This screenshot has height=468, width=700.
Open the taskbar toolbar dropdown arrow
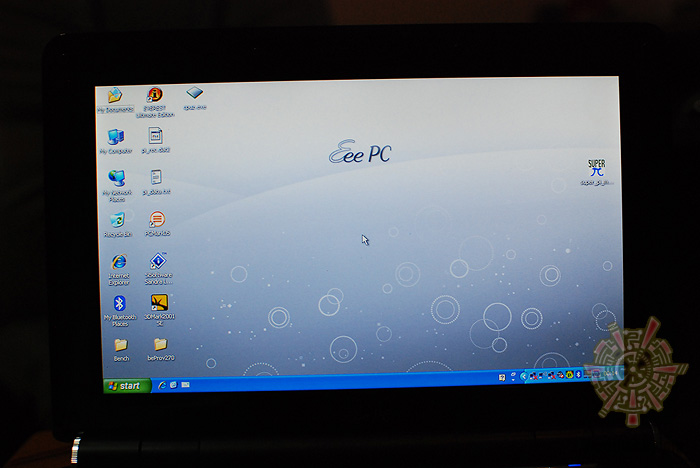[513, 380]
